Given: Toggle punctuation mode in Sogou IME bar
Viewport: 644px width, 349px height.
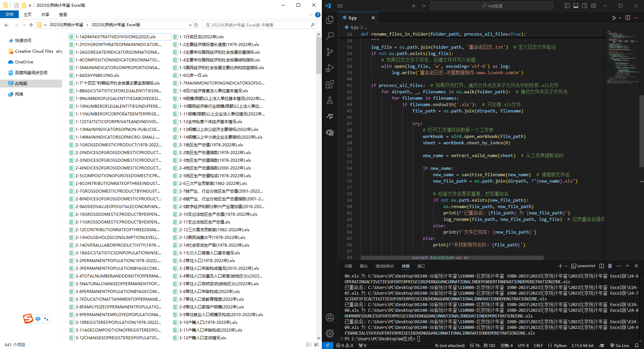Looking at the screenshot, I should point(46,319).
